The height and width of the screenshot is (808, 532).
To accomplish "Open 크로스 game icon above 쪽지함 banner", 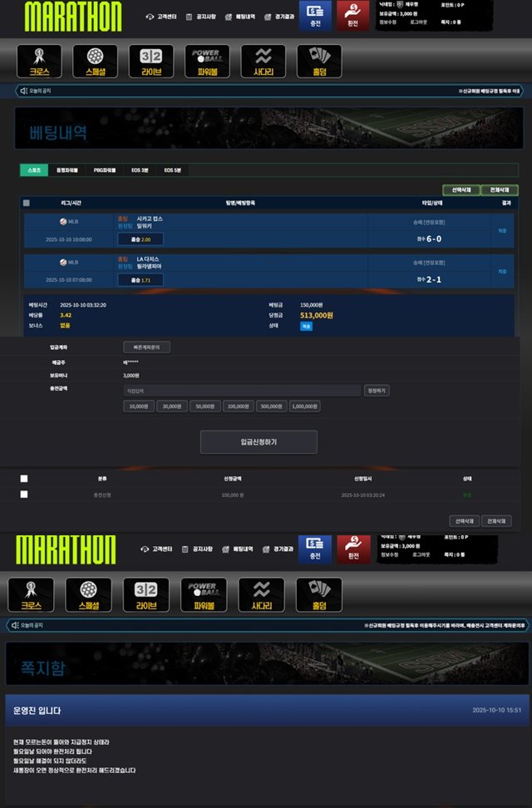I will (31, 594).
